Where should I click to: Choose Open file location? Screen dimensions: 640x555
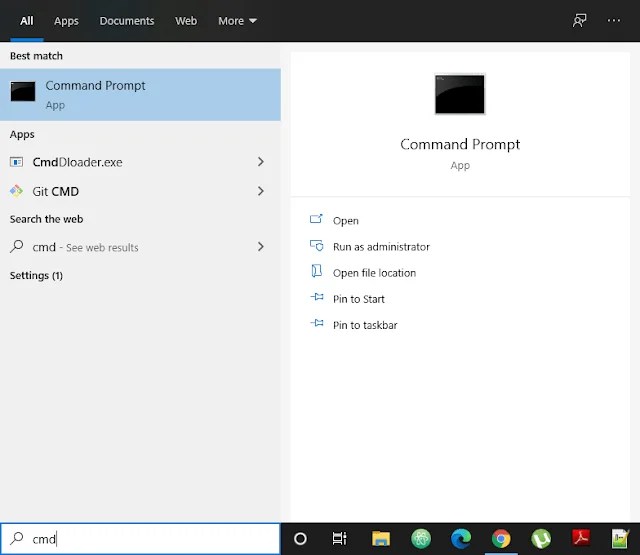pyautogui.click(x=374, y=273)
